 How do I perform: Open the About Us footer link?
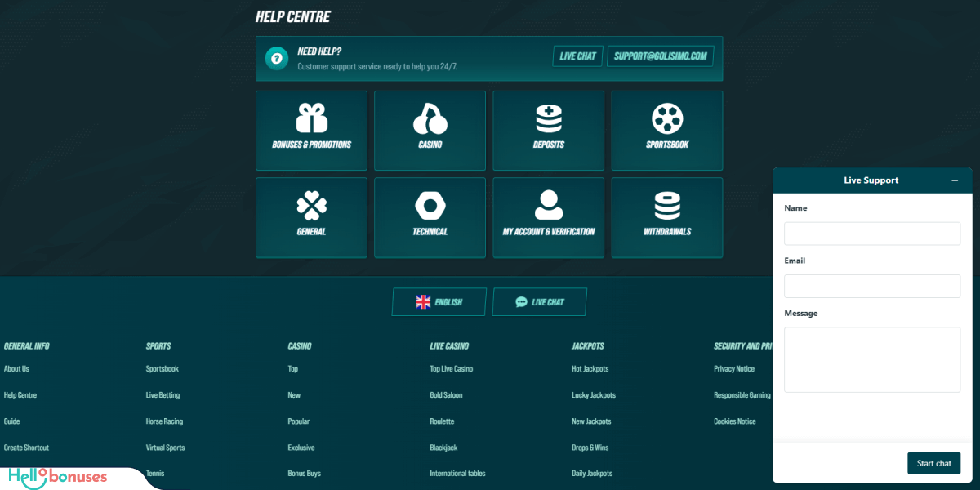coord(16,369)
